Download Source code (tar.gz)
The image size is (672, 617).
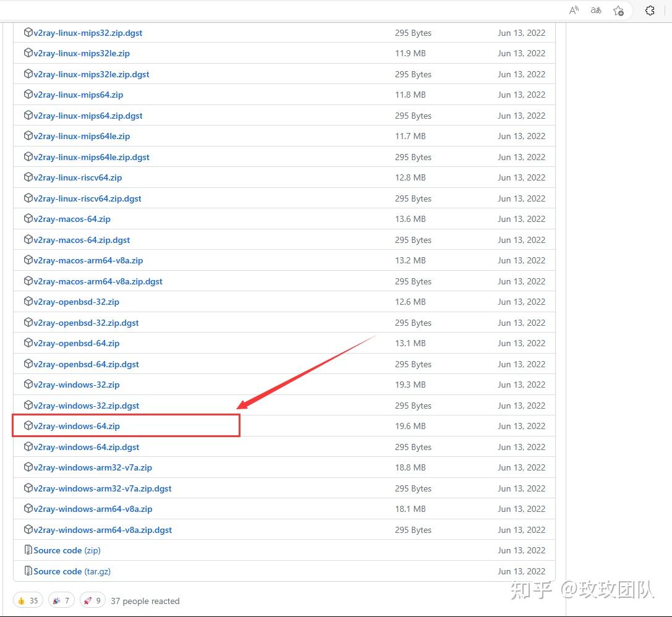[x=72, y=571]
